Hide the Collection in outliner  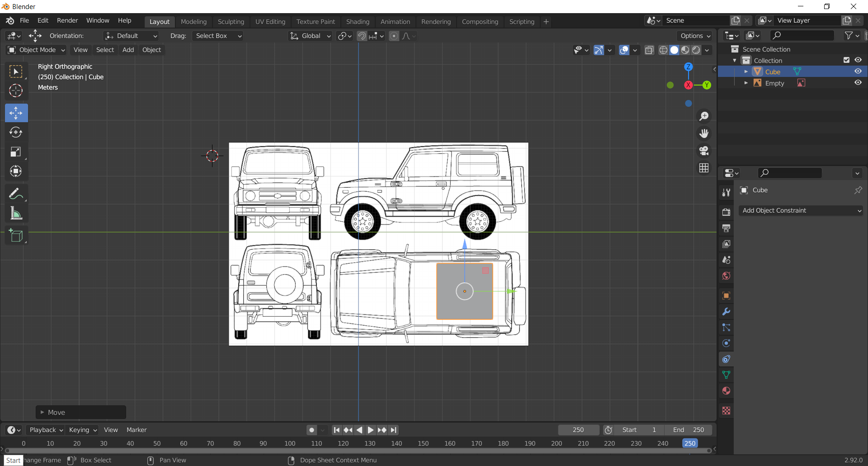858,60
